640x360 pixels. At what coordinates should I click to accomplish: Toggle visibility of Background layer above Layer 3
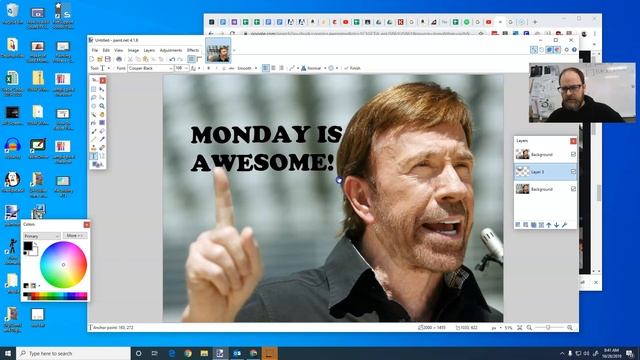tap(573, 154)
